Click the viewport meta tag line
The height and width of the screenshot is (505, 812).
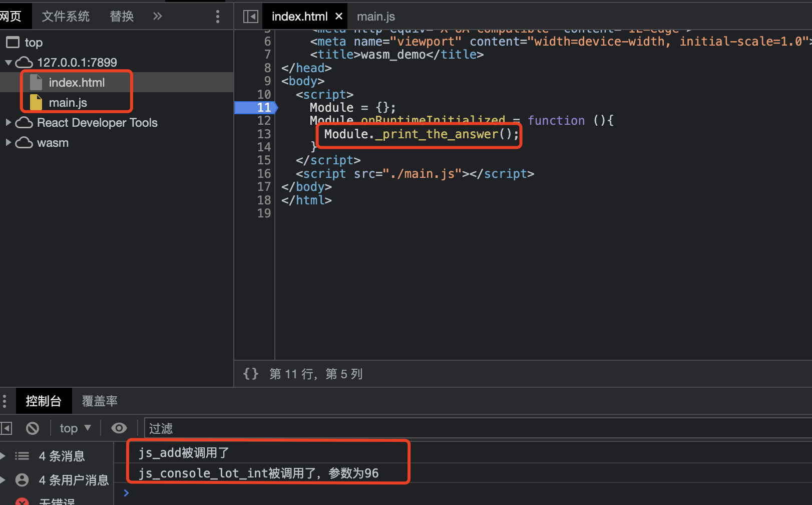click(x=561, y=42)
